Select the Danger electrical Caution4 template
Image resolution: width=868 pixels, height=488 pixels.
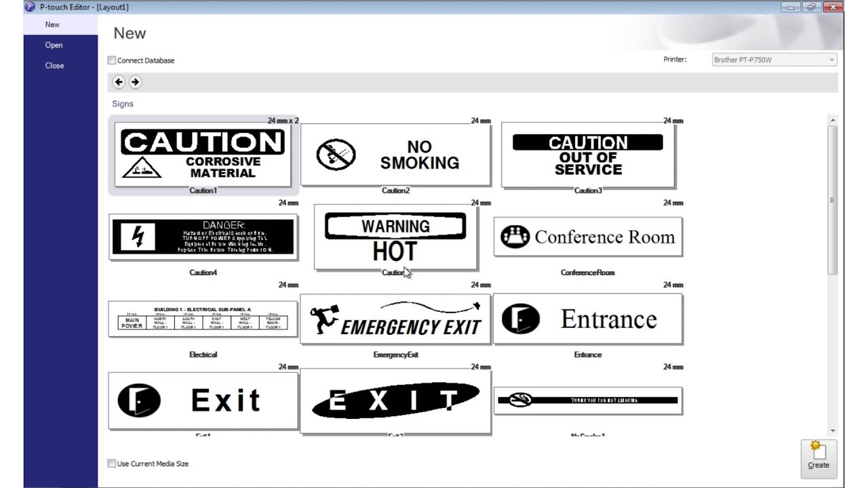click(x=203, y=237)
